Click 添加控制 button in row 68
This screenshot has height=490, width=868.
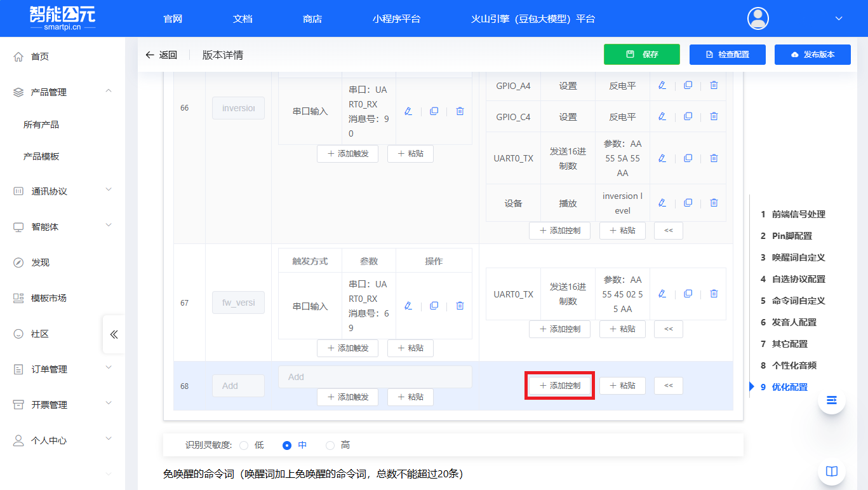pos(559,386)
